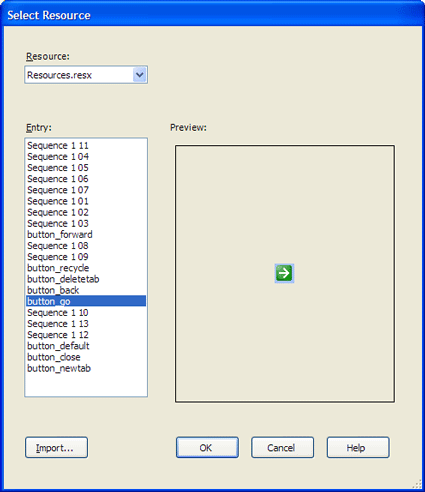This screenshot has width=425, height=492.
Task: Select entry Sequence 1 08
Action: 86,246
